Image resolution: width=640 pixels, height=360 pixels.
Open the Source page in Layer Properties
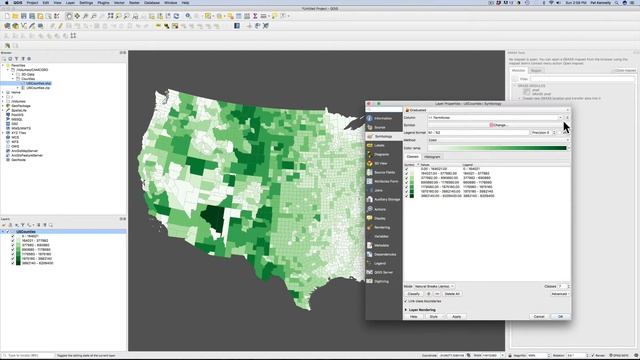[384, 127]
